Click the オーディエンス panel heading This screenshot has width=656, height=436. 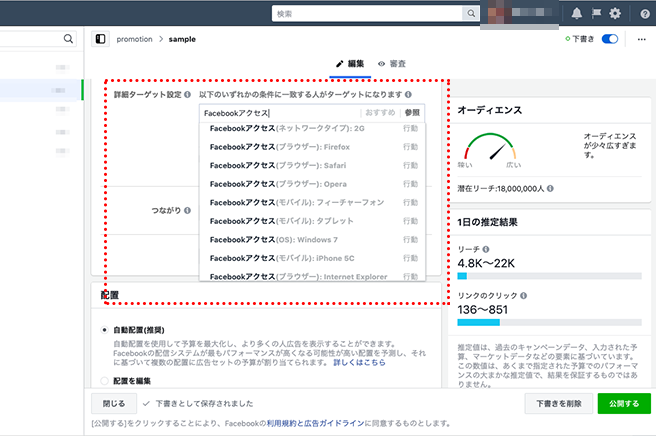pos(490,110)
